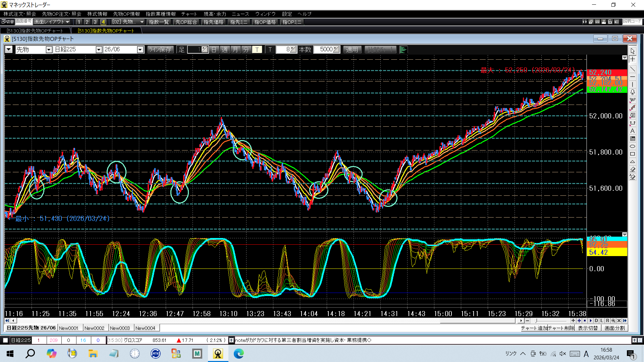Toggle the daily 日 timeframe button
Image resolution: width=644 pixels, height=362 pixels.
tap(214, 50)
